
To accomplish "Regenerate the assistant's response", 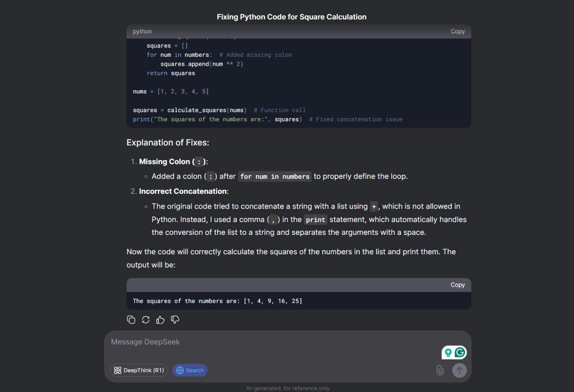I will coord(146,320).
